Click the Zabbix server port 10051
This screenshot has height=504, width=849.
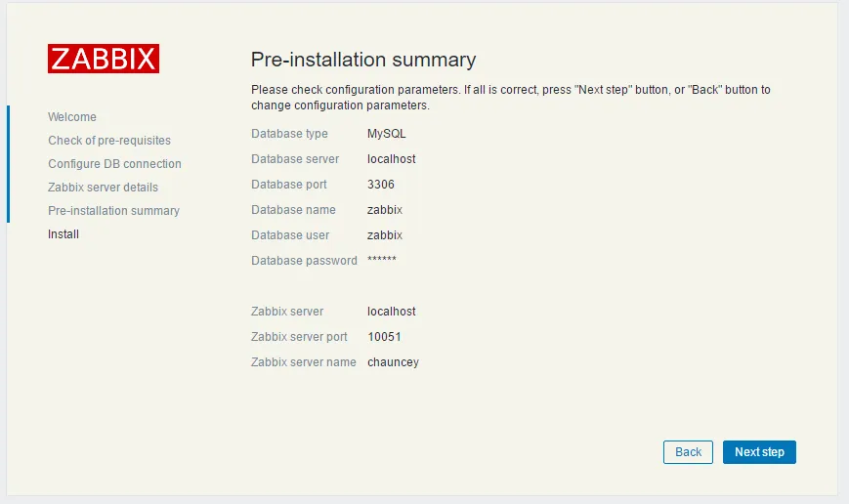[x=384, y=337]
